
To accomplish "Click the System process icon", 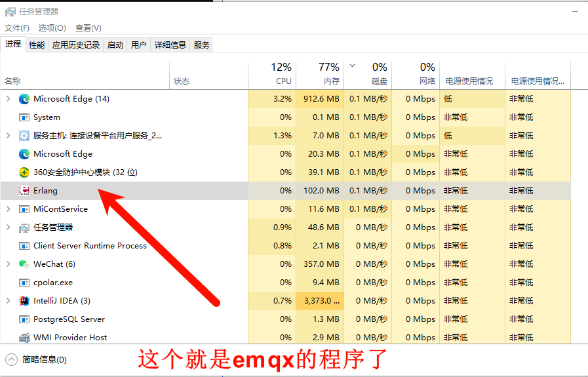I will tap(24, 117).
